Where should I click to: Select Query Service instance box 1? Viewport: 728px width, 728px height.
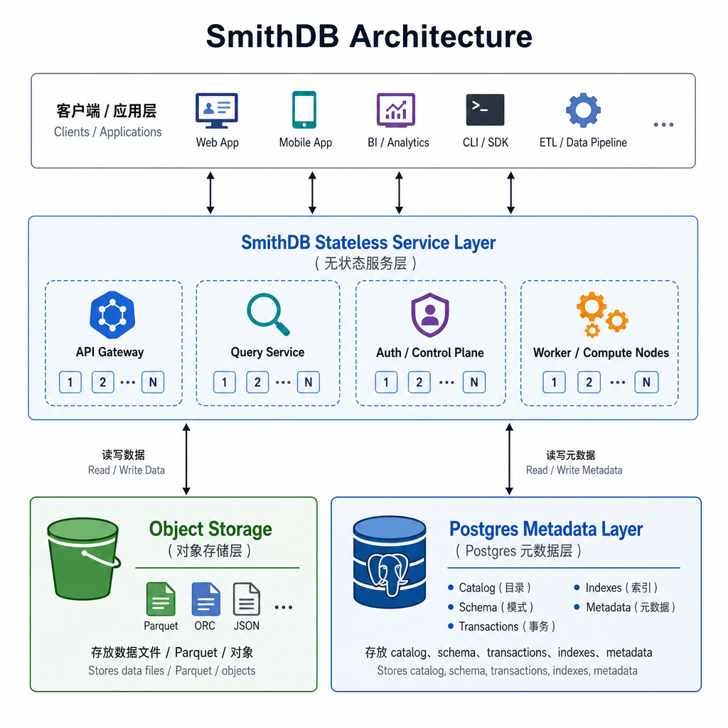coord(224,382)
